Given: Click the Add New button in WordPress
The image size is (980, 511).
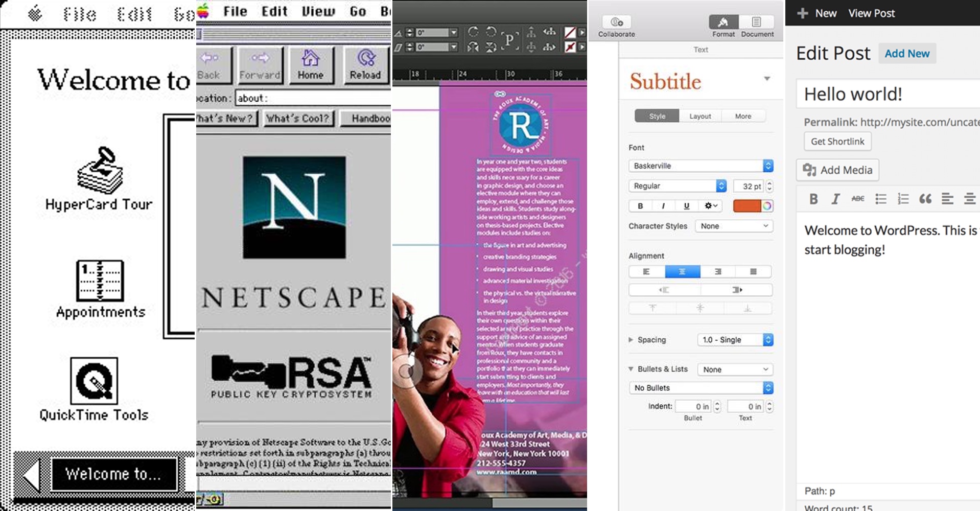Looking at the screenshot, I should coord(906,53).
